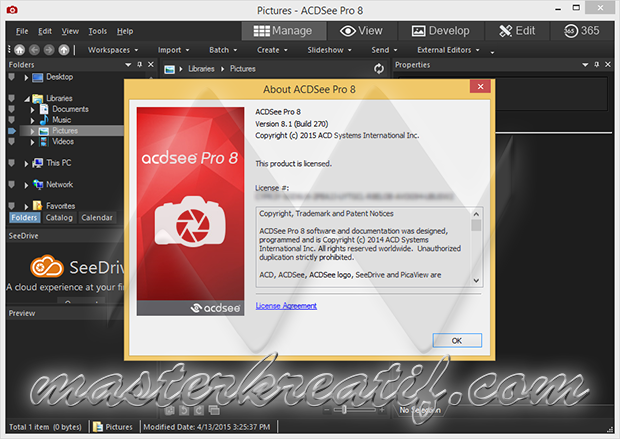The width and height of the screenshot is (620, 439).
Task: Pin the Properties panel
Action: tap(597, 64)
